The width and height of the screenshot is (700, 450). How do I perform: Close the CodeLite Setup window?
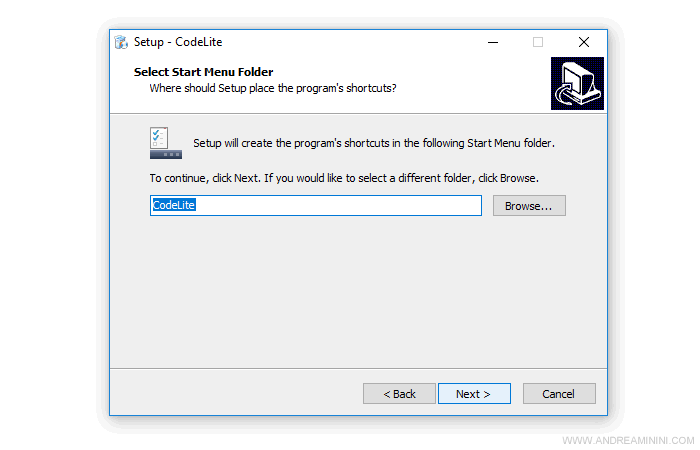pos(584,42)
